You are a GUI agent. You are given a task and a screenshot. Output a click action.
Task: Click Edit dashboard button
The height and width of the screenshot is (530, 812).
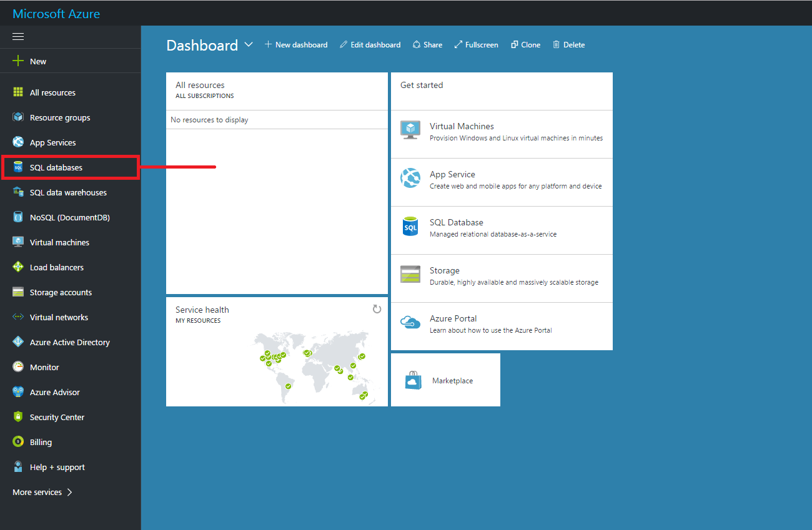pos(370,45)
